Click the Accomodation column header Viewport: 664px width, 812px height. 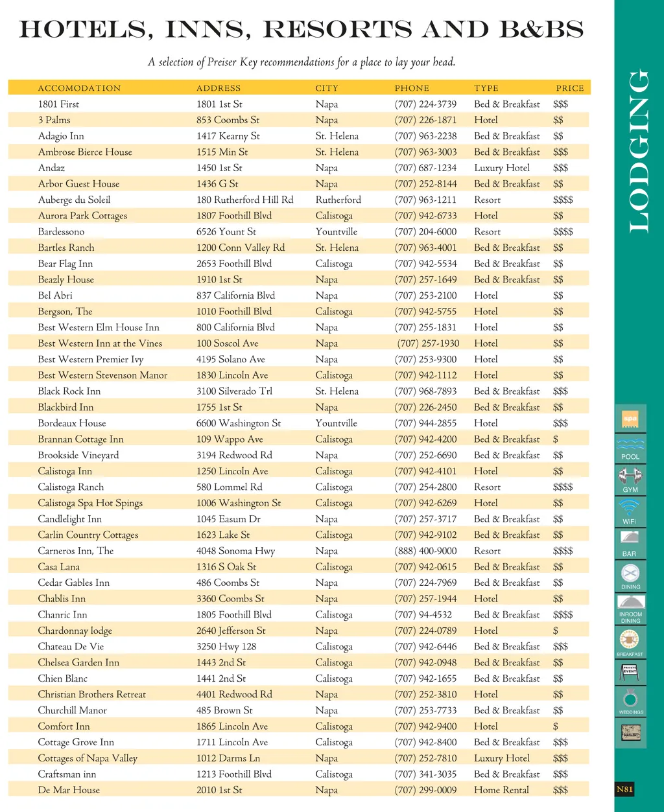click(79, 88)
